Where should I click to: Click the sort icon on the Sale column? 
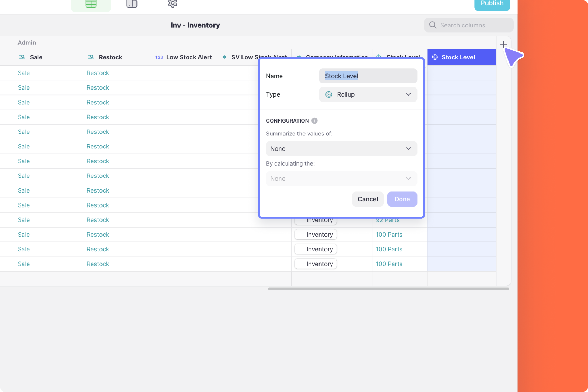22,57
